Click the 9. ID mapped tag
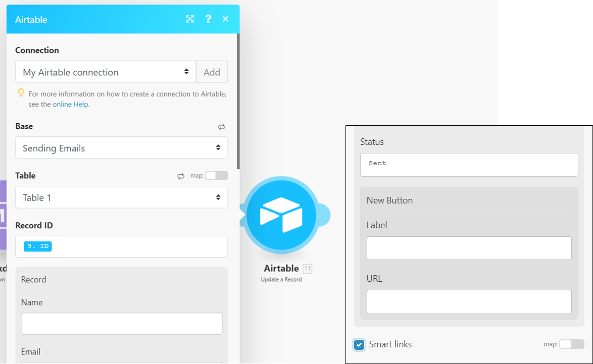 click(x=38, y=246)
